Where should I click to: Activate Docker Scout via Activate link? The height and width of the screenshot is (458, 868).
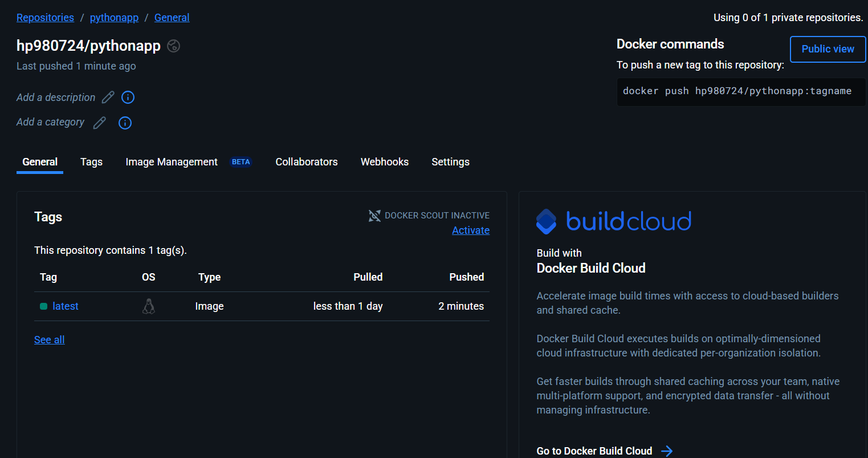click(x=471, y=230)
